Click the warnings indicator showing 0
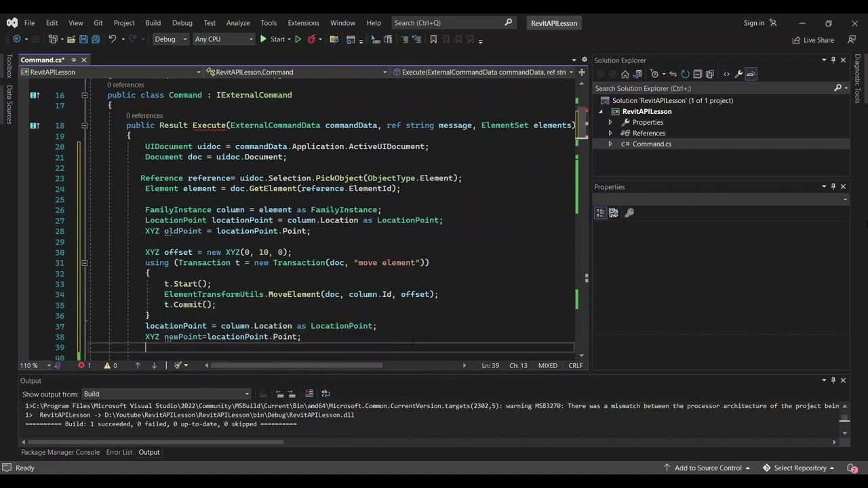This screenshot has height=488, width=868. (x=110, y=365)
